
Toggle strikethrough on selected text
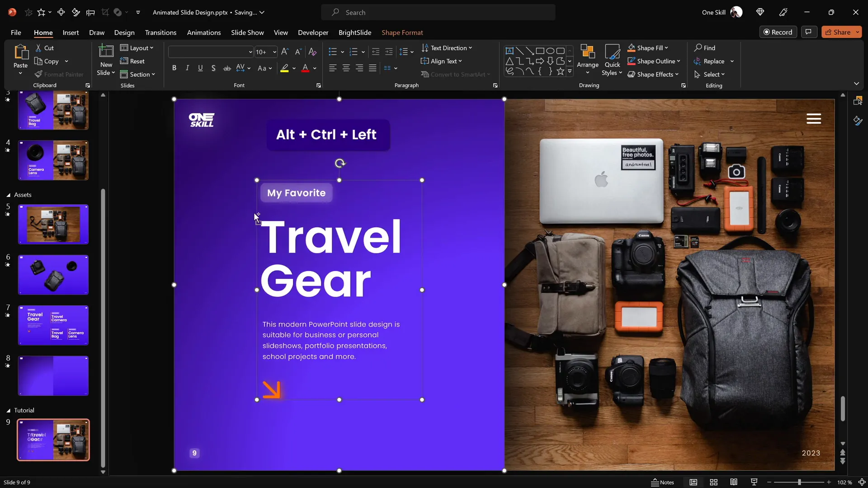point(227,68)
